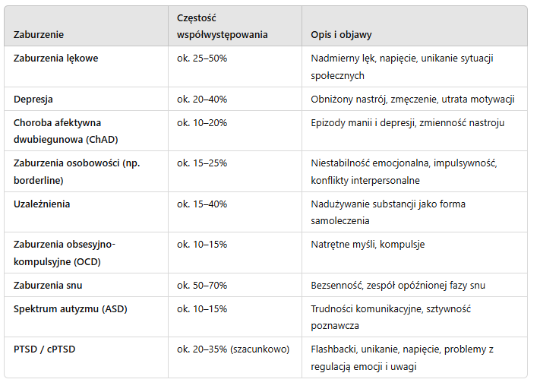Click Zaburzenia osobowości (np. borderline) cell
The image size is (540, 392).
coord(77,171)
